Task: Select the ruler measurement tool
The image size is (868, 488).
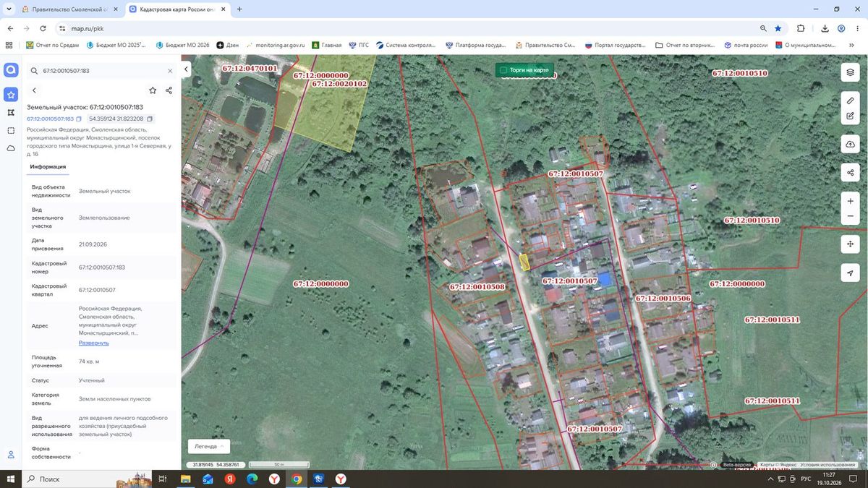Action: 850,100
